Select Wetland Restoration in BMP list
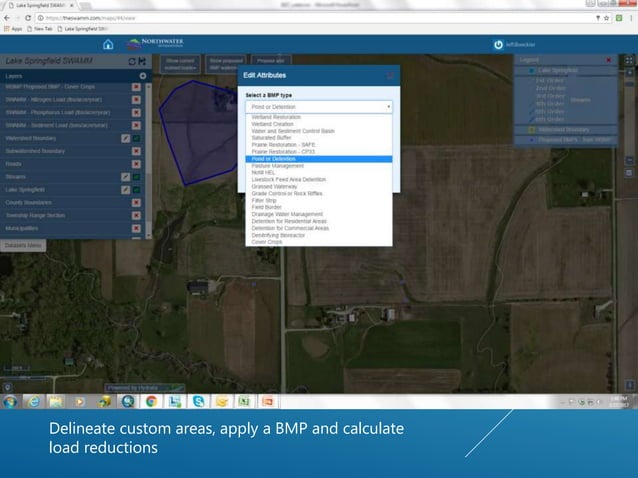 276,117
